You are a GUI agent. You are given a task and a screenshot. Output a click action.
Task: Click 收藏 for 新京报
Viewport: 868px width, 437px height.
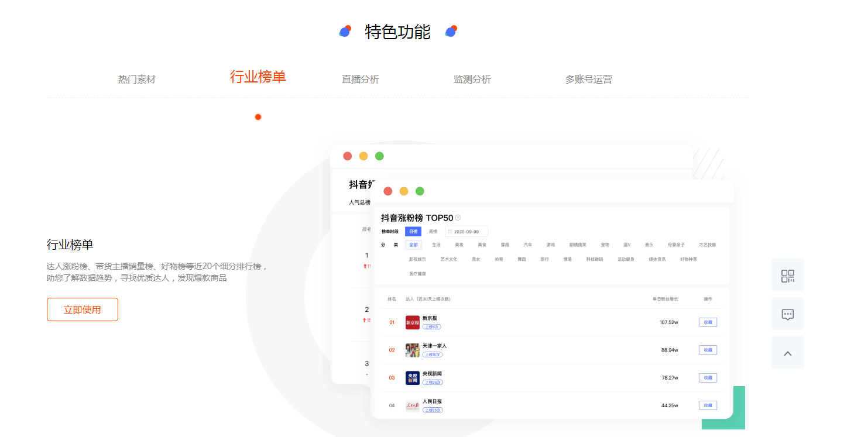[x=708, y=322]
